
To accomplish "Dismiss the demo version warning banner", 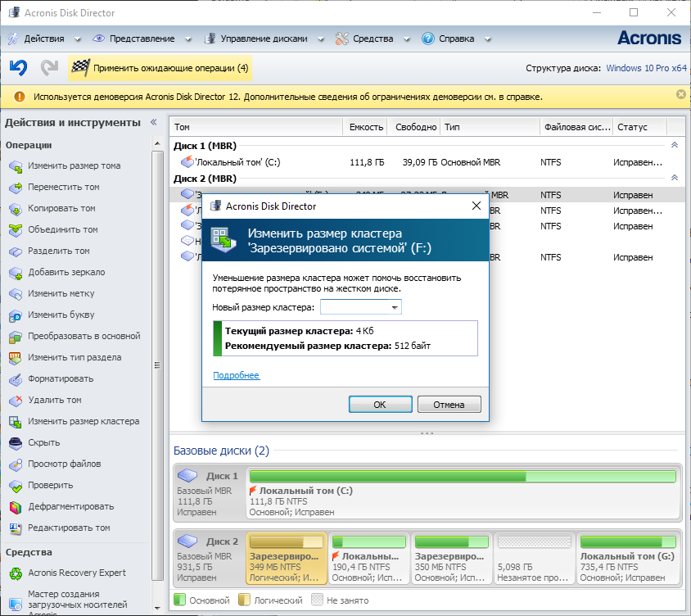I will tap(681, 94).
